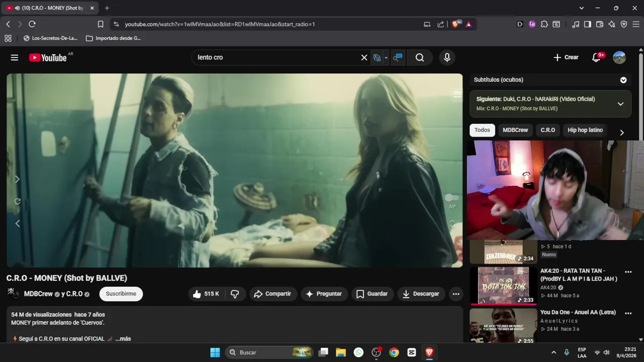This screenshot has width=644, height=362.
Task: Like the video showing 515 K
Action: [206, 294]
